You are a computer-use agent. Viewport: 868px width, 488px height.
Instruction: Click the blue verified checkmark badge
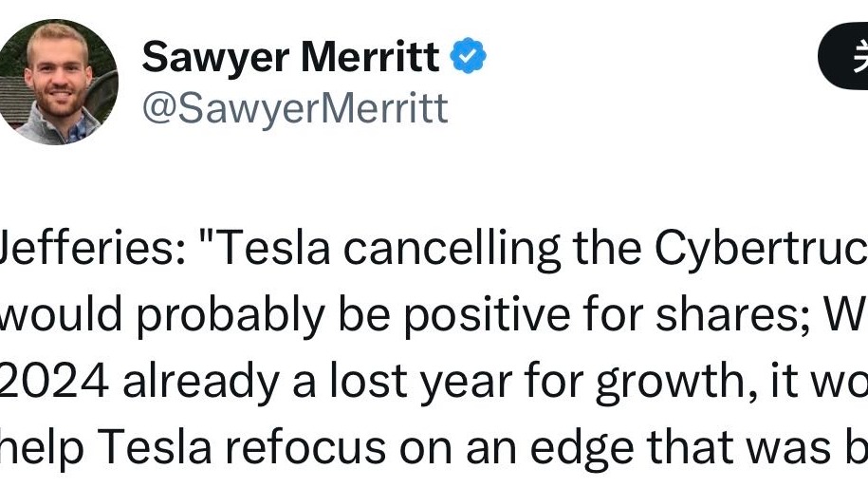point(468,58)
